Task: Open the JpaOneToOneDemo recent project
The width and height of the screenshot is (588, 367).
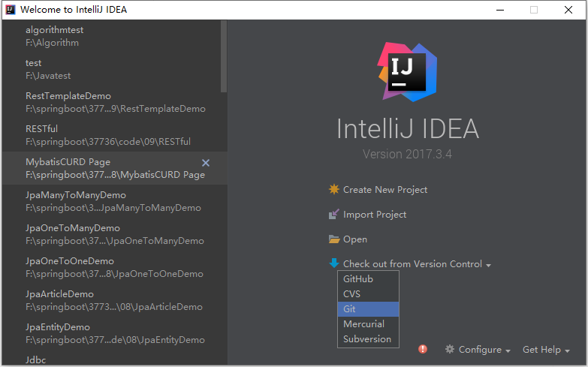Action: point(114,267)
